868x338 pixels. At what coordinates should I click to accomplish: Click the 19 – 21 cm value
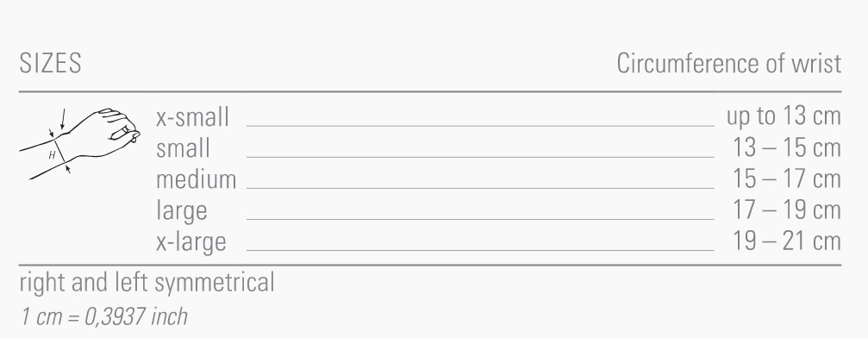787,241
